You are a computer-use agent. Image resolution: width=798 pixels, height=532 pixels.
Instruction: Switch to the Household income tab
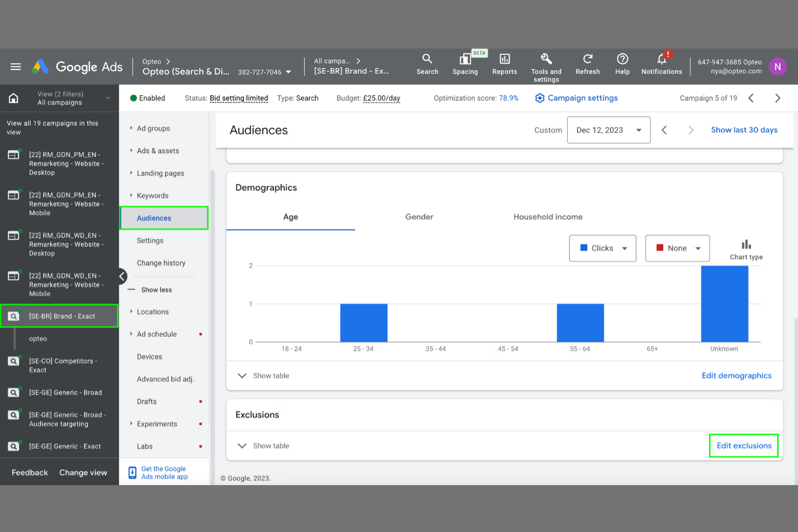pos(548,217)
